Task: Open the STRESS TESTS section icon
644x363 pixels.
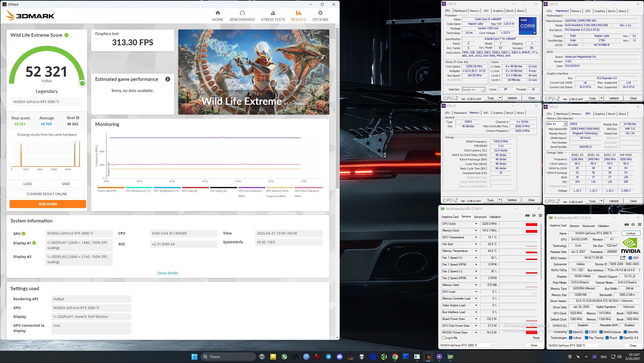Action: point(273,13)
